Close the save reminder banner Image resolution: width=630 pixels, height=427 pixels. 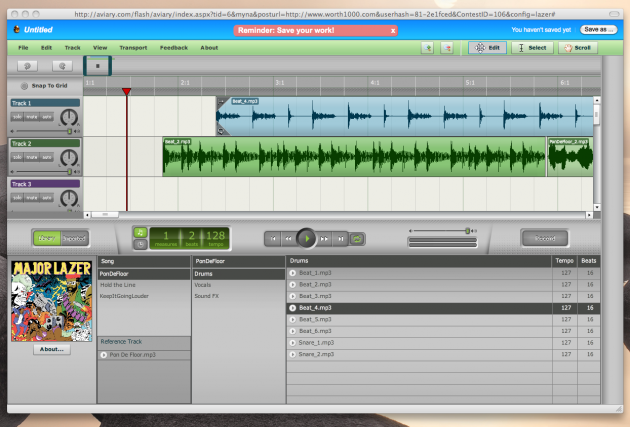[x=393, y=31]
